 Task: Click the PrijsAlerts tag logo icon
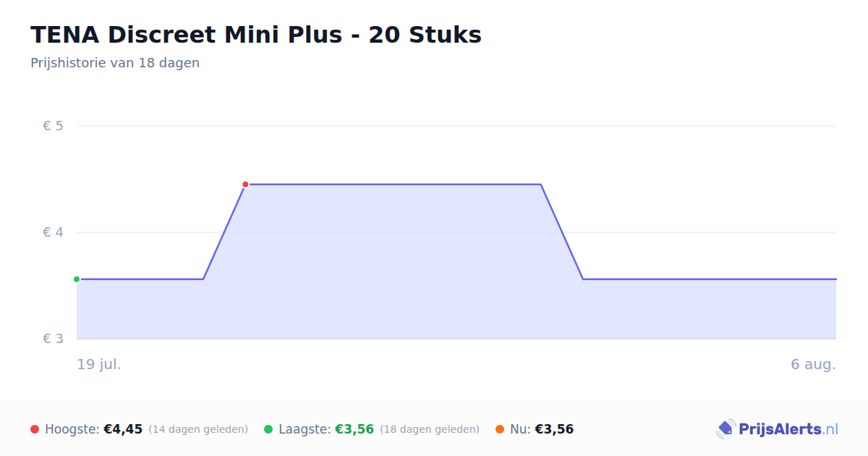(x=726, y=429)
